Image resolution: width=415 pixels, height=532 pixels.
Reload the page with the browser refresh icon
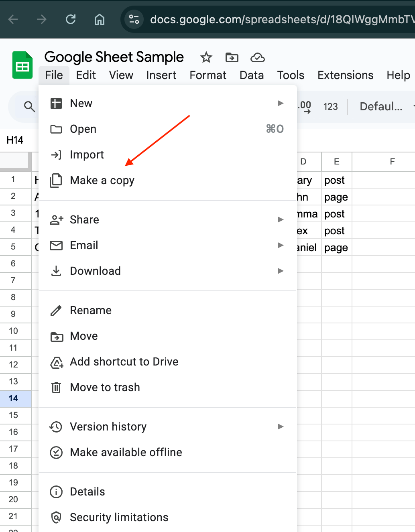[71, 19]
